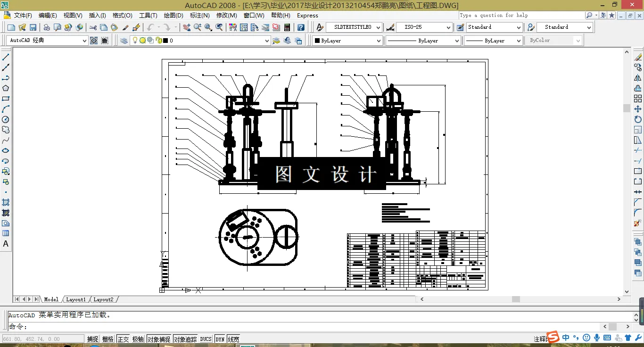This screenshot has height=347, width=644.
Task: Toggle the DUCS button
Action: tap(206, 339)
